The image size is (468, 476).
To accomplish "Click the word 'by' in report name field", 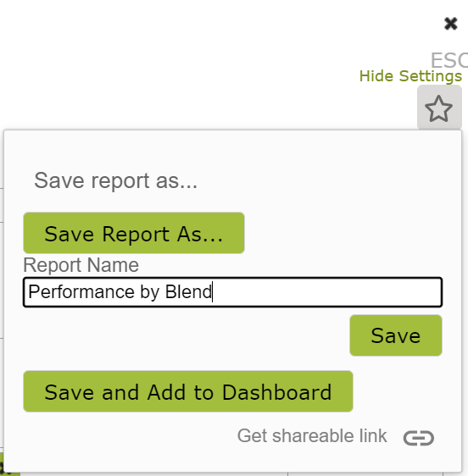I will (150, 292).
